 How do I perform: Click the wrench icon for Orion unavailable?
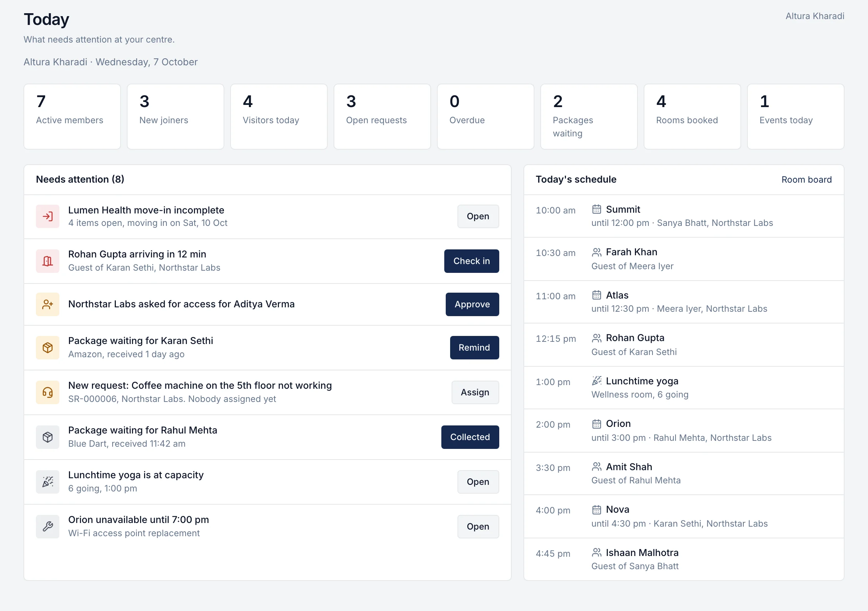tap(48, 526)
